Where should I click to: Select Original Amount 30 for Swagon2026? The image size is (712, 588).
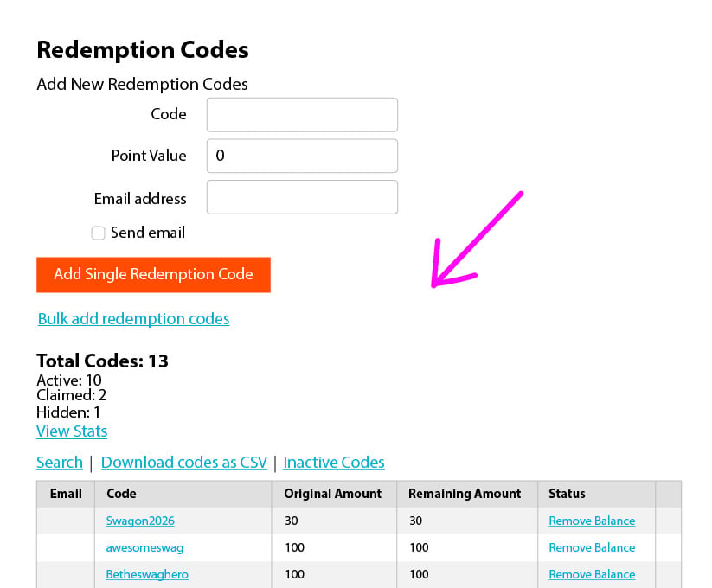(291, 521)
